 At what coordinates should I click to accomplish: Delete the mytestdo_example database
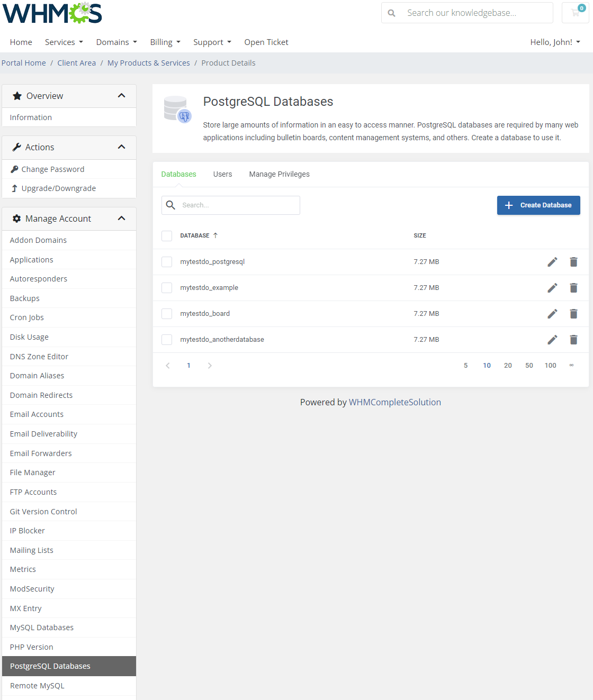coord(573,288)
